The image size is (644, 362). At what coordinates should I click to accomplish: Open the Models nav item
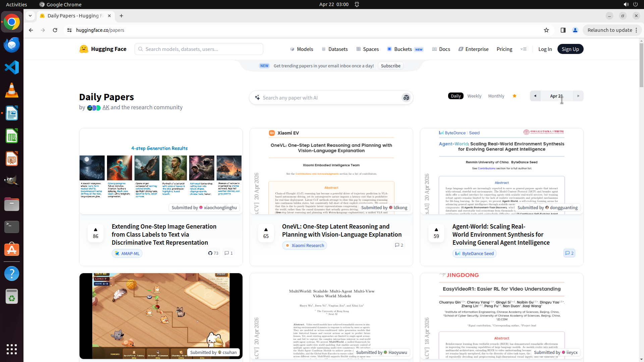pyautogui.click(x=302, y=49)
